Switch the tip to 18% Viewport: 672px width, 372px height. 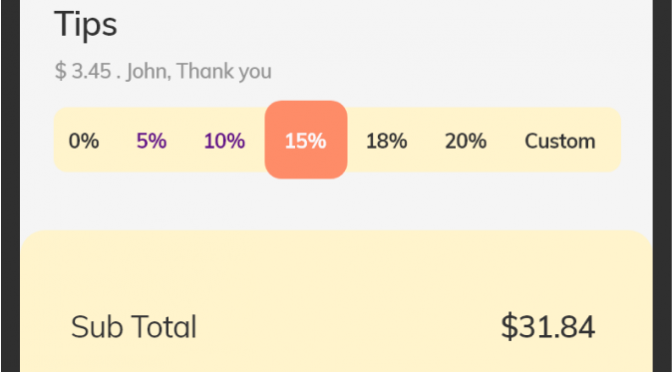tap(387, 141)
